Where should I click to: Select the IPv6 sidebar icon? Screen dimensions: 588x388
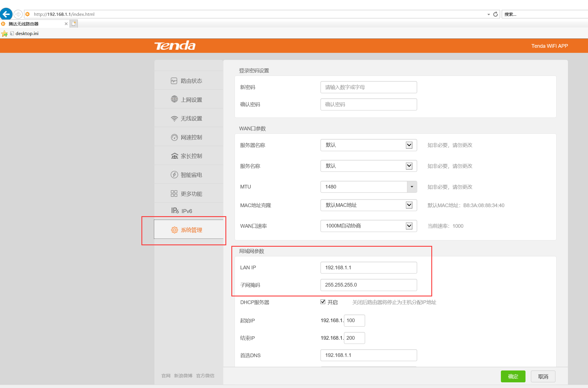pos(175,211)
